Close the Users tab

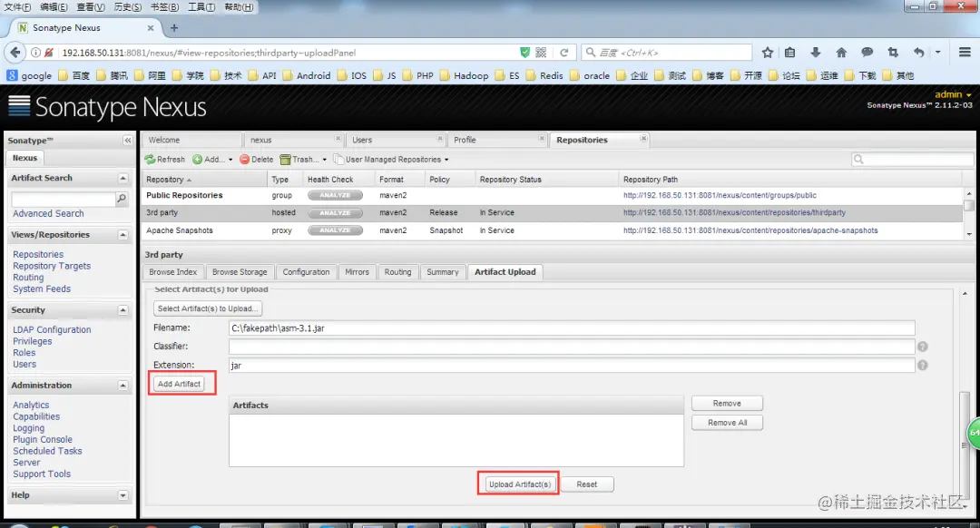[x=440, y=139]
